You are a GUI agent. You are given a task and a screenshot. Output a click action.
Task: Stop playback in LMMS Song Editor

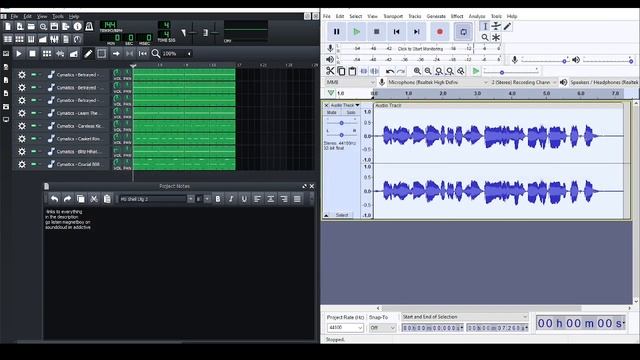coord(32,53)
